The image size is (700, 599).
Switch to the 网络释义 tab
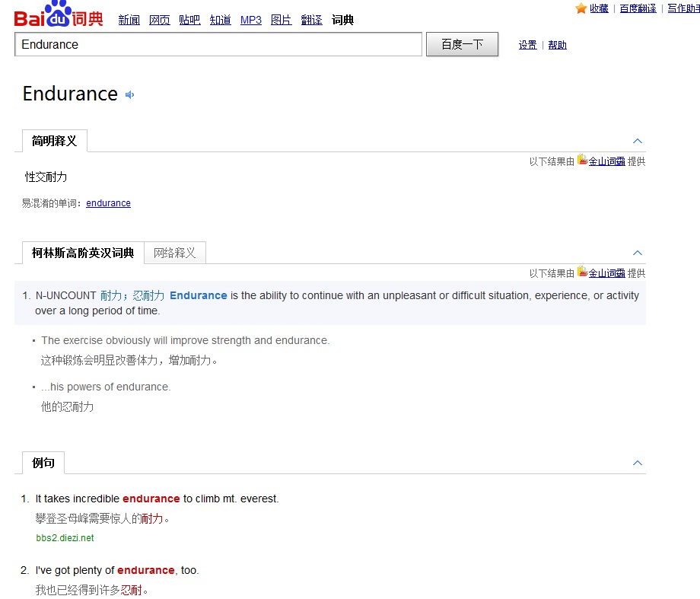[x=174, y=253]
